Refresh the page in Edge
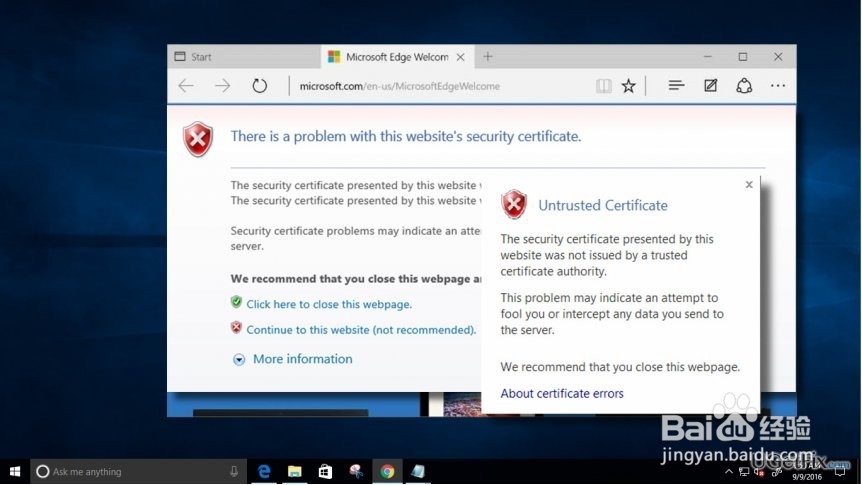Image resolution: width=862 pixels, height=485 pixels. coord(259,86)
